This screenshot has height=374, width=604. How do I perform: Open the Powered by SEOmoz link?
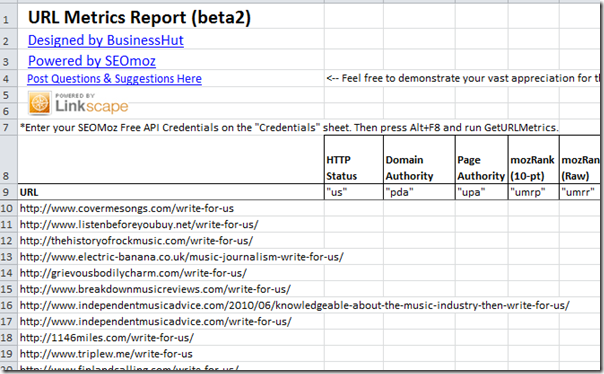92,61
